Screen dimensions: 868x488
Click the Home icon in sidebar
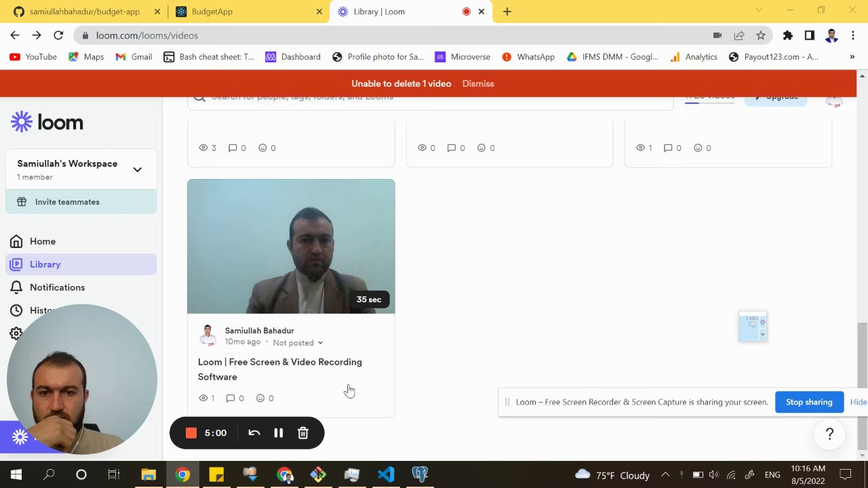pos(16,241)
